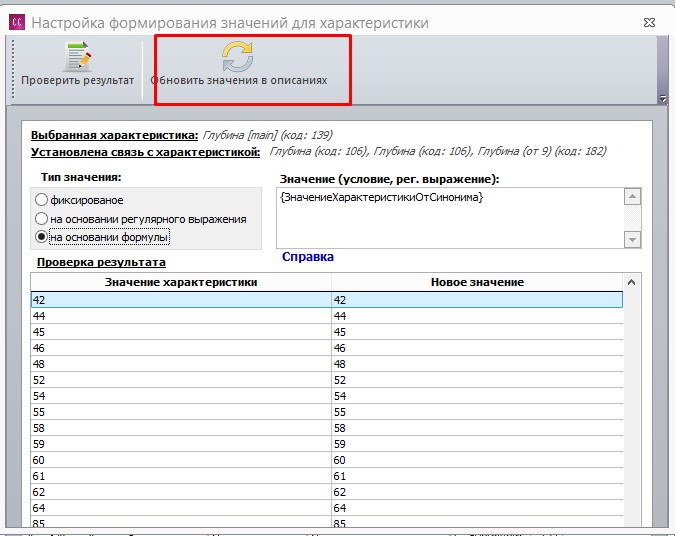Select Новое значение cell with 60
The height and width of the screenshot is (536, 675).
pos(477,460)
